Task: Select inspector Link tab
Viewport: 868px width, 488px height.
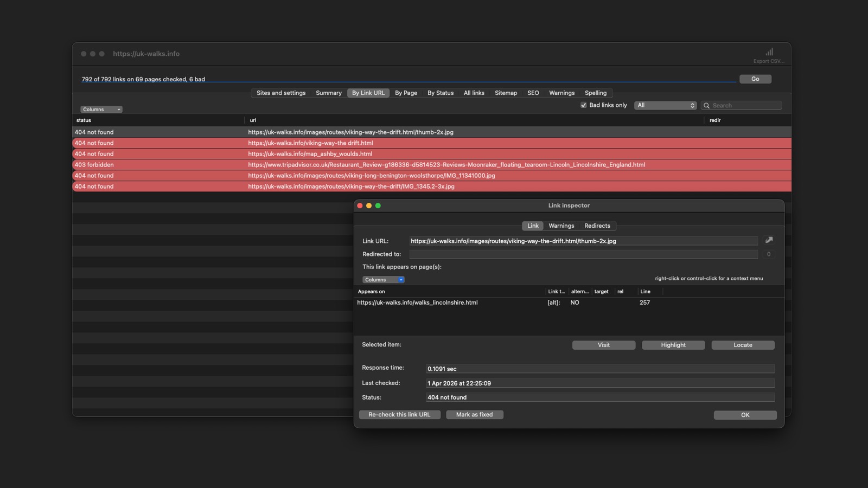Action: [533, 226]
